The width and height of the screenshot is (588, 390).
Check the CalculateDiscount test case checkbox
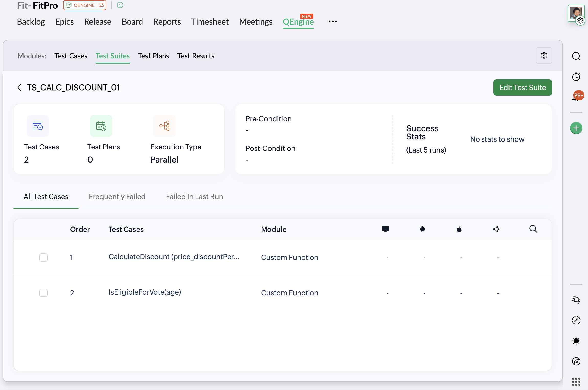[43, 257]
